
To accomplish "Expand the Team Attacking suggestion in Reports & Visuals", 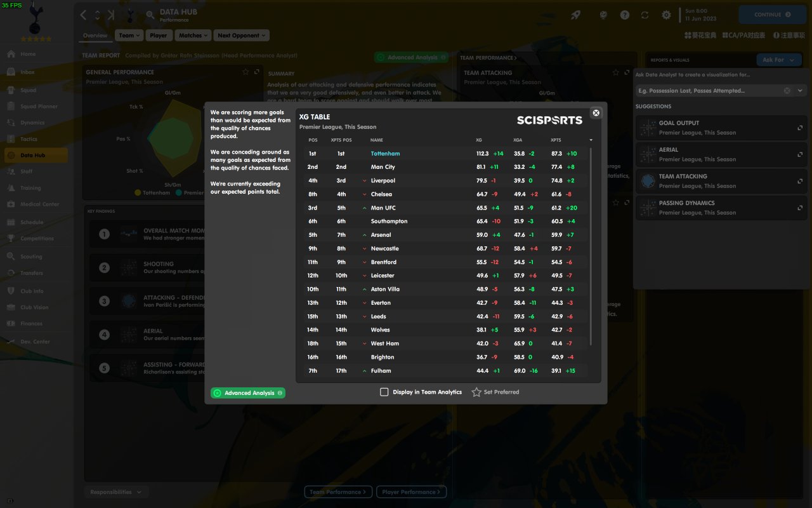I will click(x=800, y=181).
